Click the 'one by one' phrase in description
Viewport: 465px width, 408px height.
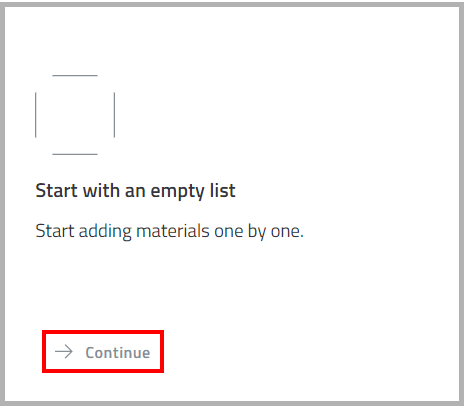pyautogui.click(x=259, y=231)
